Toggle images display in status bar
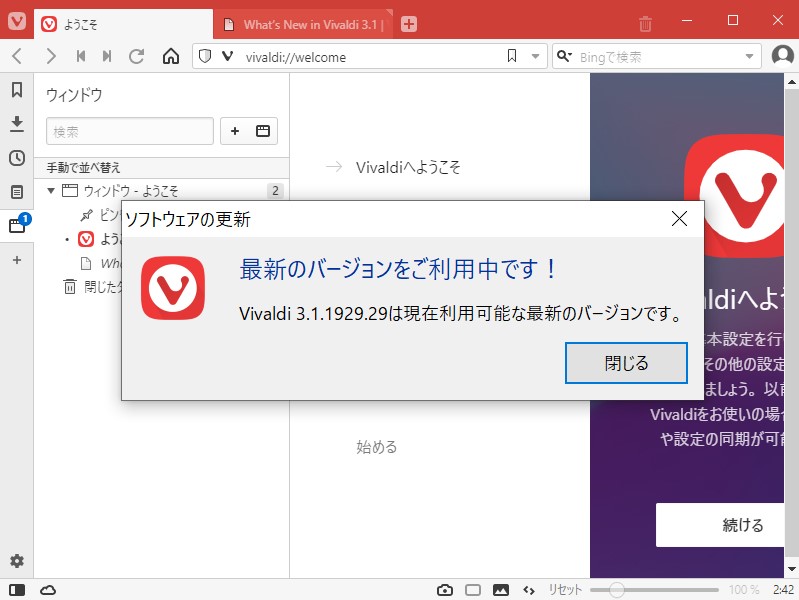799x600 pixels. coord(501,590)
